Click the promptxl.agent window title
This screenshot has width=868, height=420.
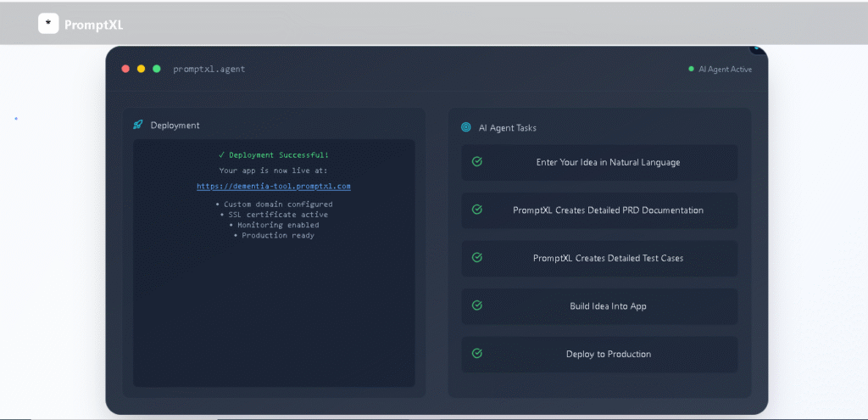[209, 70]
